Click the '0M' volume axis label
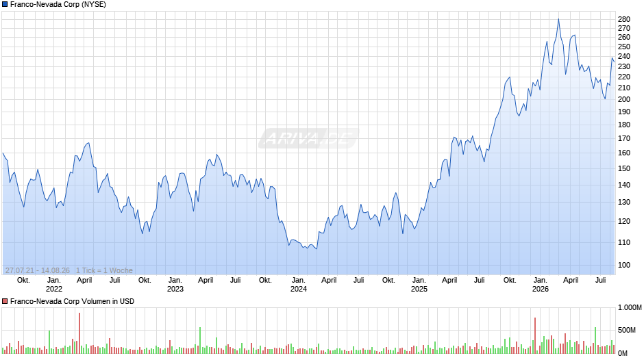Viewport: 644px width, 360px height. (x=623, y=353)
